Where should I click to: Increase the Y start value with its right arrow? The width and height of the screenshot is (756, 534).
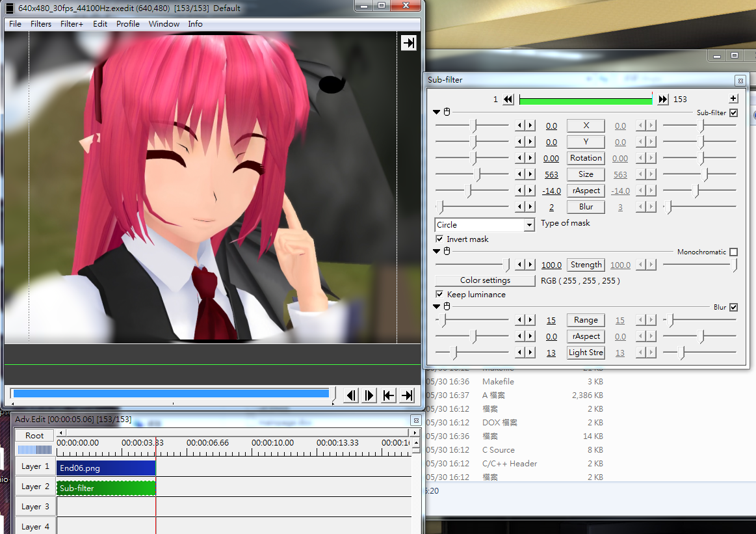pos(530,142)
